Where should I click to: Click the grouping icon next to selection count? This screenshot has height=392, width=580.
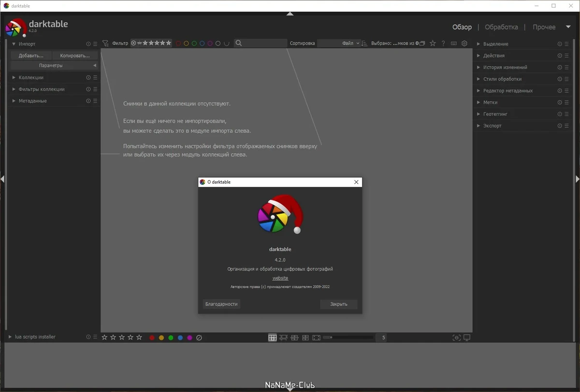[x=422, y=44]
